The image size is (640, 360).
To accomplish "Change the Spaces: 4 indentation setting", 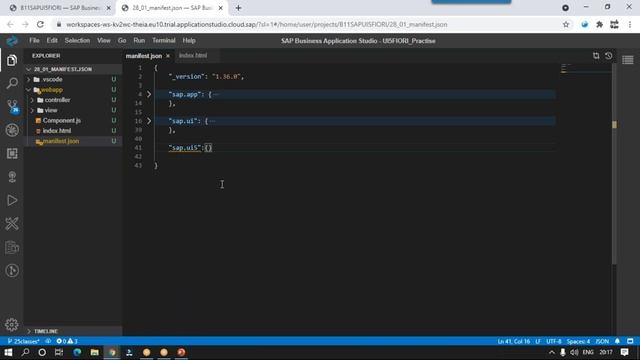I will [x=578, y=341].
